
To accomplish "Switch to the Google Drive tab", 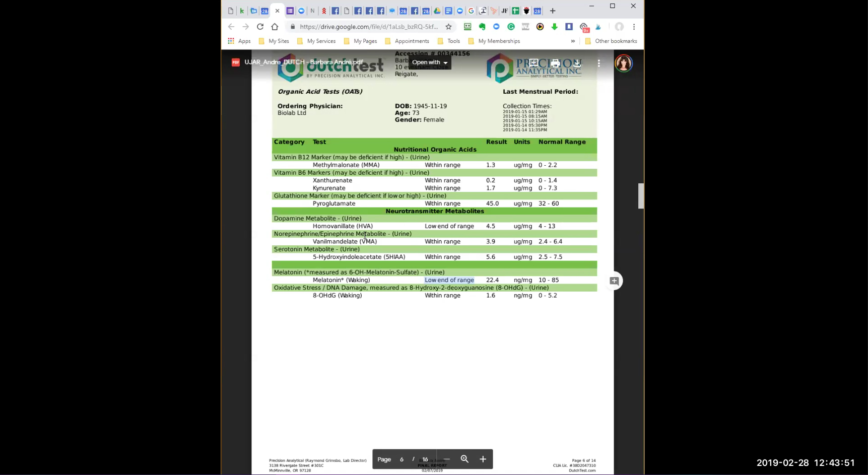I will 437,11.
